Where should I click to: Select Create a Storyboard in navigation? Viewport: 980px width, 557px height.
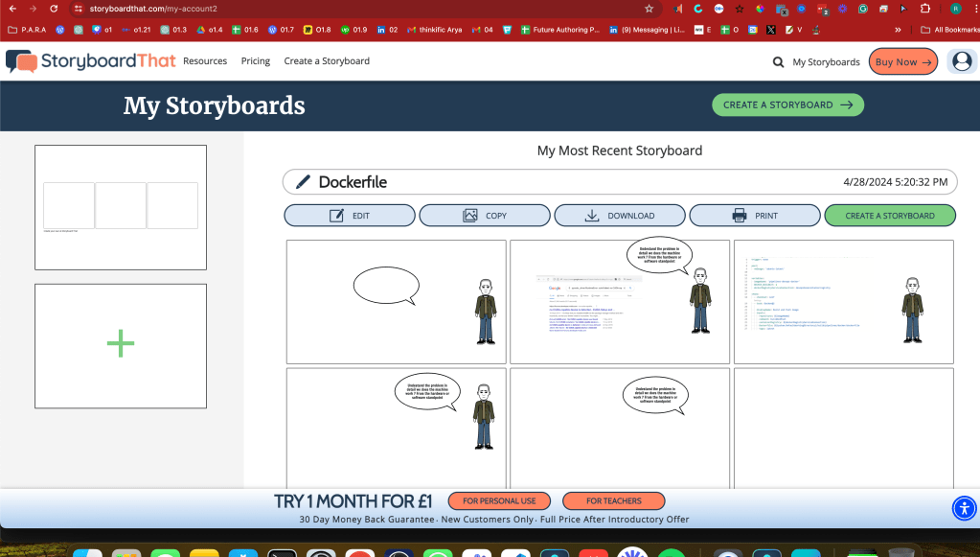[x=327, y=61]
